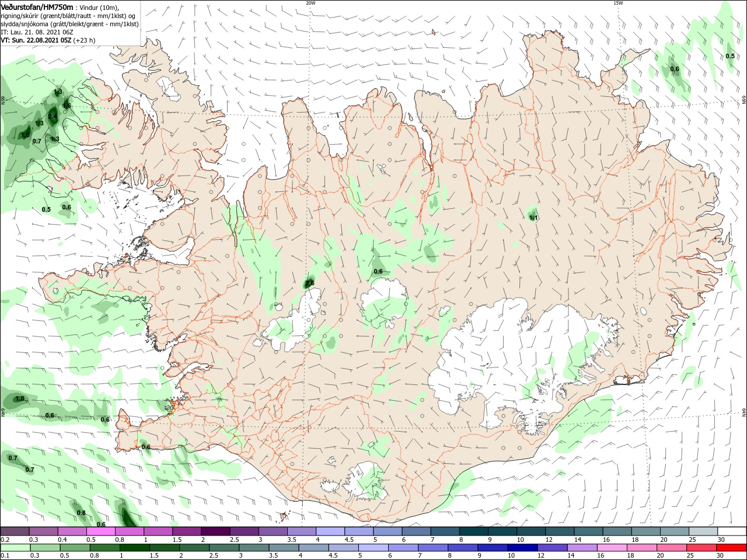Click the bright pink swatch between 0.5 and 0.8
747x560 pixels.
click(100, 531)
